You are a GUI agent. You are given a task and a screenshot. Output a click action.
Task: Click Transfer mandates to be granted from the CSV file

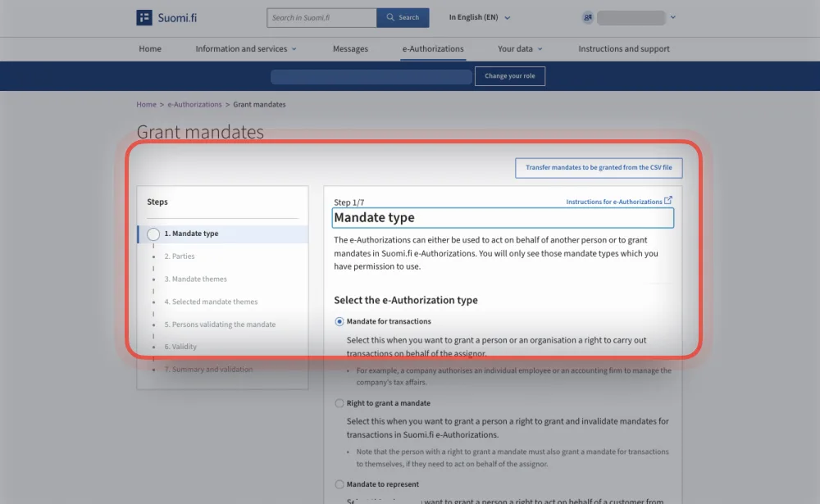[599, 168]
